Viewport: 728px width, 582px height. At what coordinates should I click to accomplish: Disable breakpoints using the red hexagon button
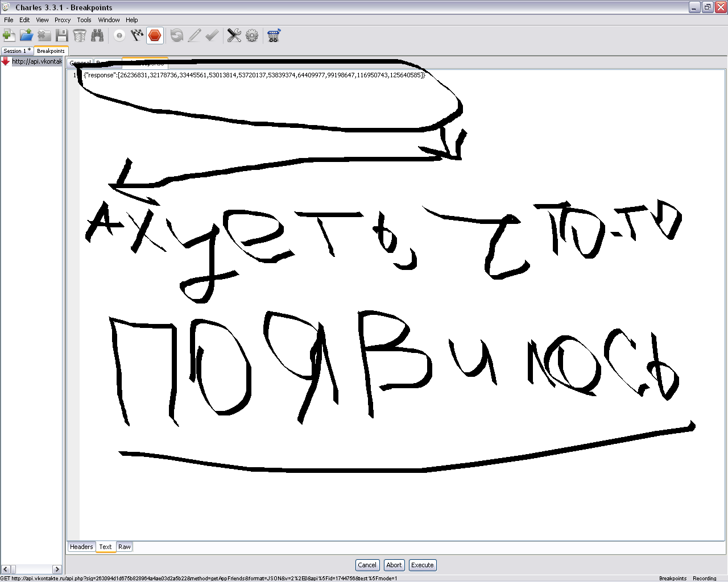(x=155, y=36)
